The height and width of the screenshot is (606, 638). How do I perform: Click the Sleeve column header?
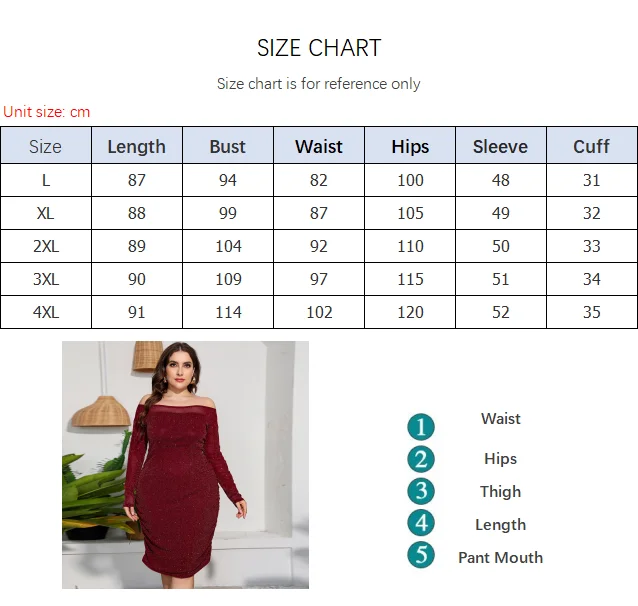pos(500,146)
